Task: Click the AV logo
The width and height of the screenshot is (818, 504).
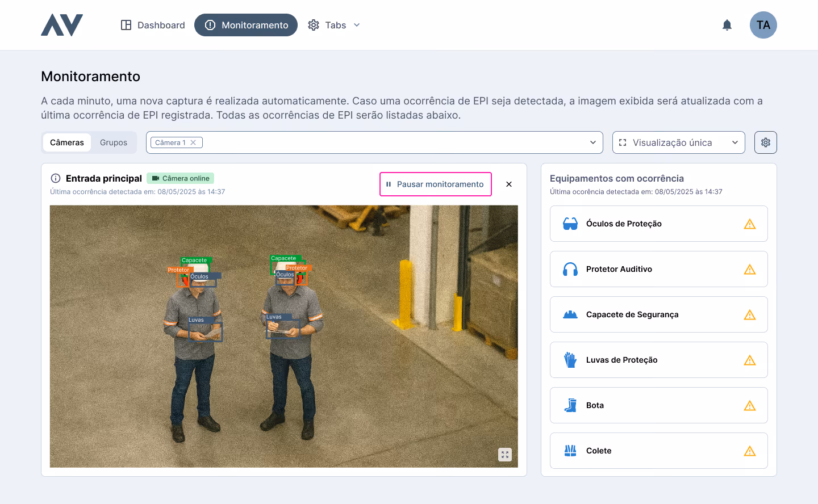Action: click(x=62, y=25)
